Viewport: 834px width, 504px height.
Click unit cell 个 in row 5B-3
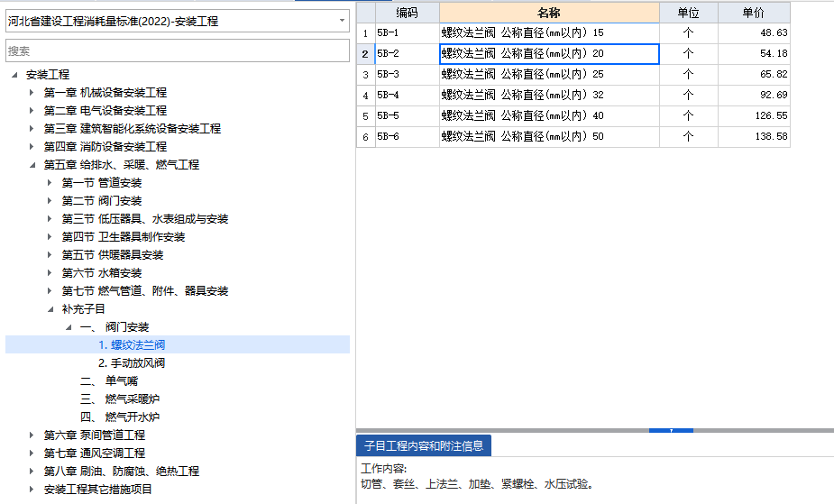(689, 75)
